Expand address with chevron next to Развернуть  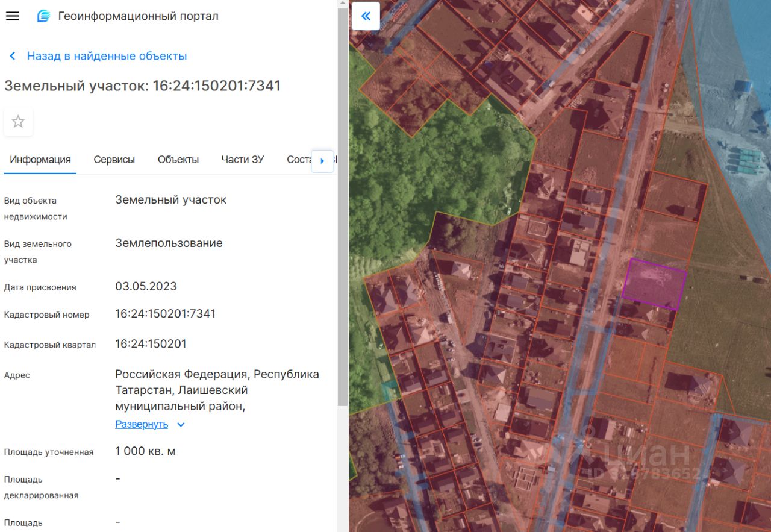[181, 425]
